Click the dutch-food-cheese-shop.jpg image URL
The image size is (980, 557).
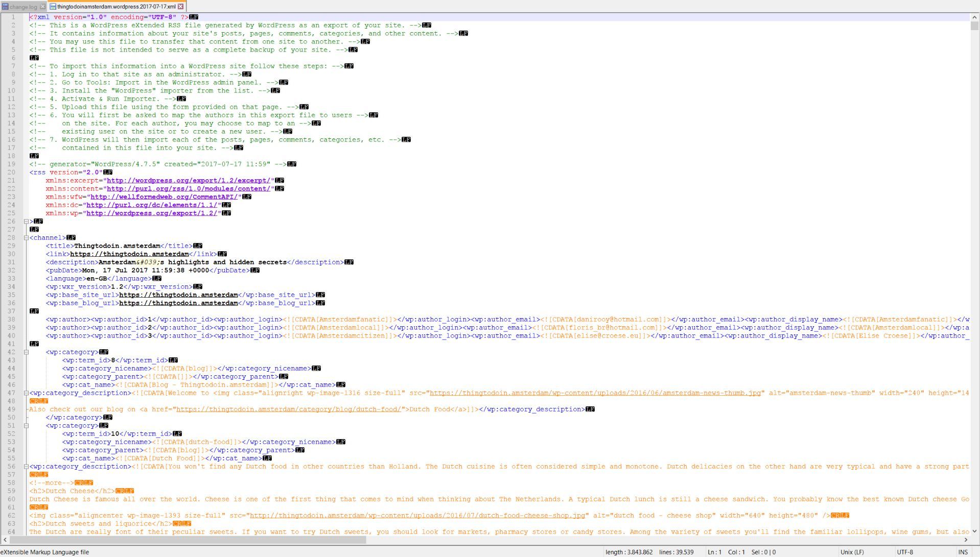[x=417, y=516]
